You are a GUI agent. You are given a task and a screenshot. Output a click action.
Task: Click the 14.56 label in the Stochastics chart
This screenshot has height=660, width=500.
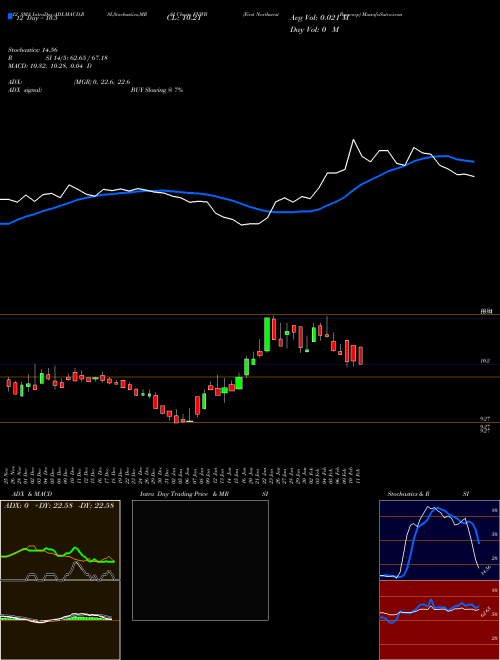[486, 571]
